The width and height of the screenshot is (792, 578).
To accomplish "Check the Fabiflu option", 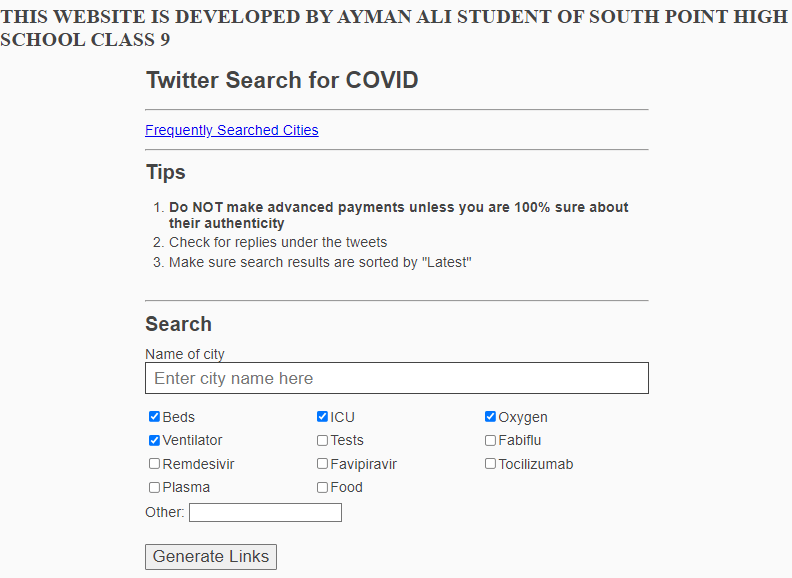I will 490,440.
